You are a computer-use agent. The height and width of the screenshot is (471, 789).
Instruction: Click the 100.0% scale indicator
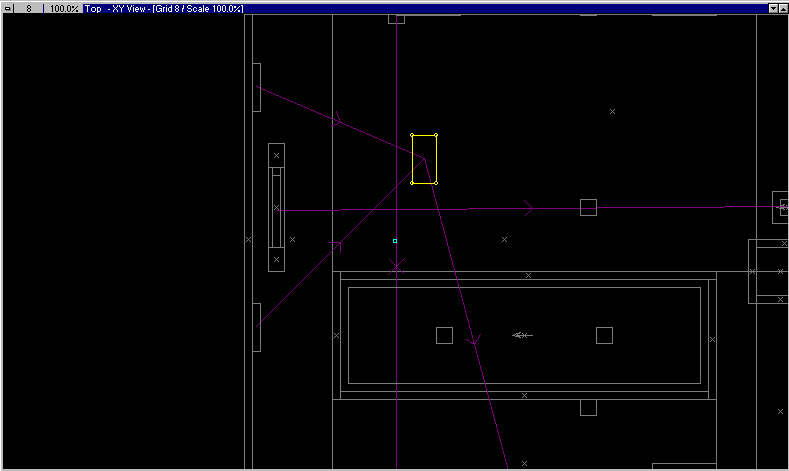tap(63, 9)
